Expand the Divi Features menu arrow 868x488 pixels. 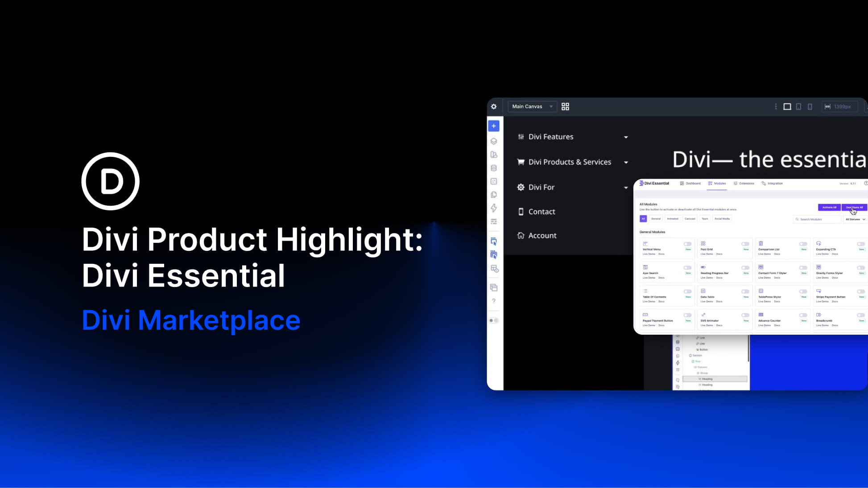coord(626,137)
